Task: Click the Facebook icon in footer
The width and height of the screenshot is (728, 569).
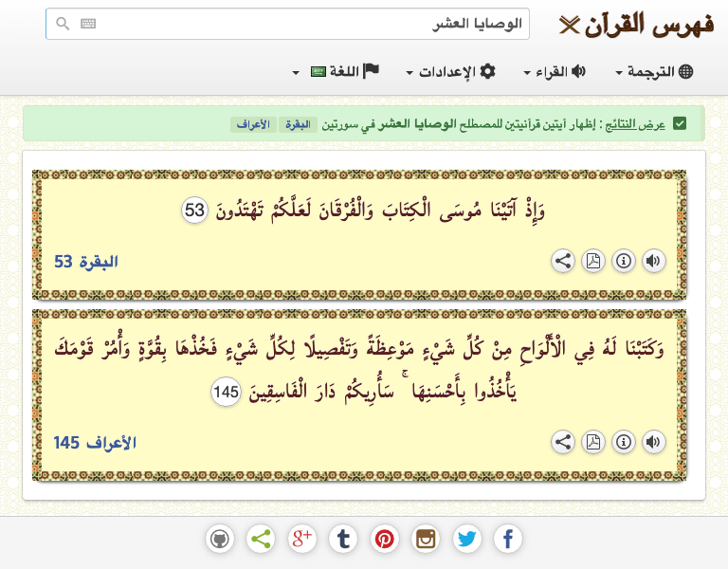Action: (508, 540)
